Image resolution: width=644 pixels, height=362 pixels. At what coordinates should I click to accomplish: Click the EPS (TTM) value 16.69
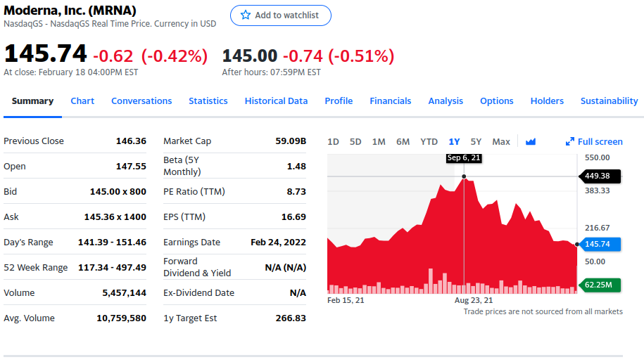pos(293,217)
